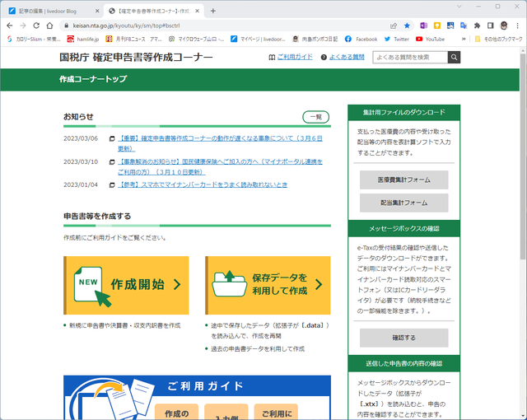Open the browser home icon
Viewport: 527px width, 420px height.
pos(49,26)
